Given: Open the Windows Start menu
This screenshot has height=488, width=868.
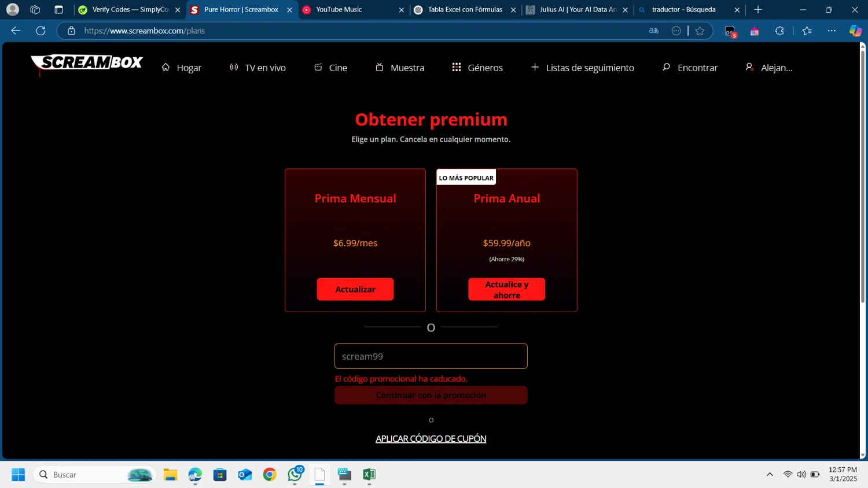Looking at the screenshot, I should click(18, 475).
